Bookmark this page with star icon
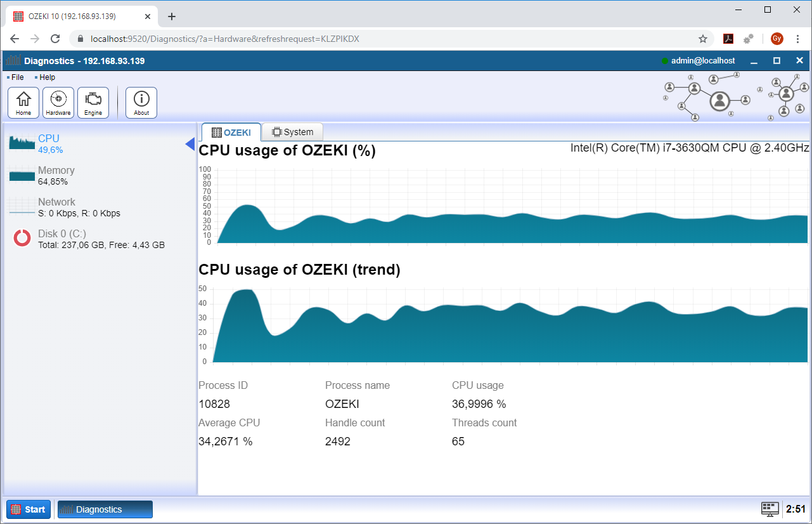This screenshot has width=812, height=524. pos(703,39)
